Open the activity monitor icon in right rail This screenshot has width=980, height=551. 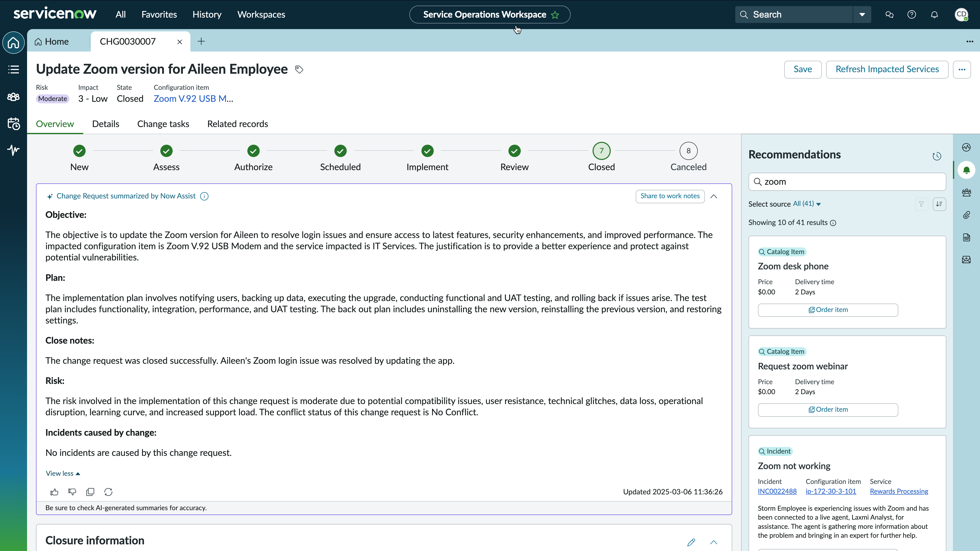pyautogui.click(x=966, y=147)
